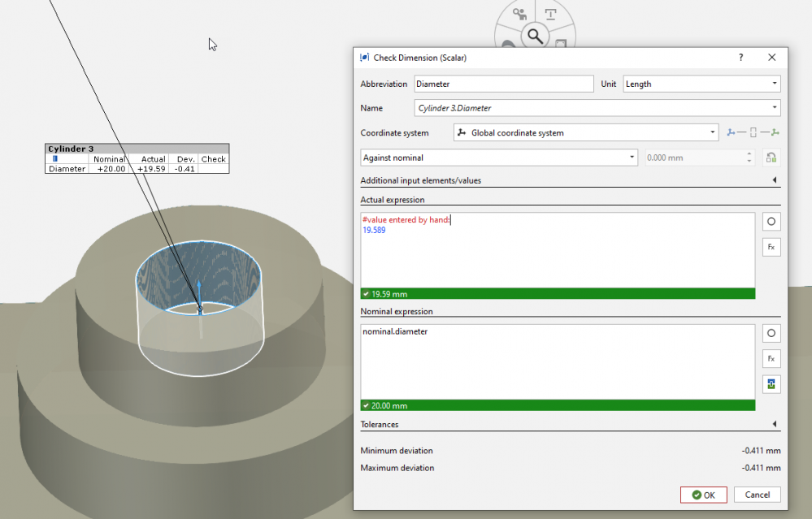
Task: Expand the Additional input elements/values section
Action: 774,180
